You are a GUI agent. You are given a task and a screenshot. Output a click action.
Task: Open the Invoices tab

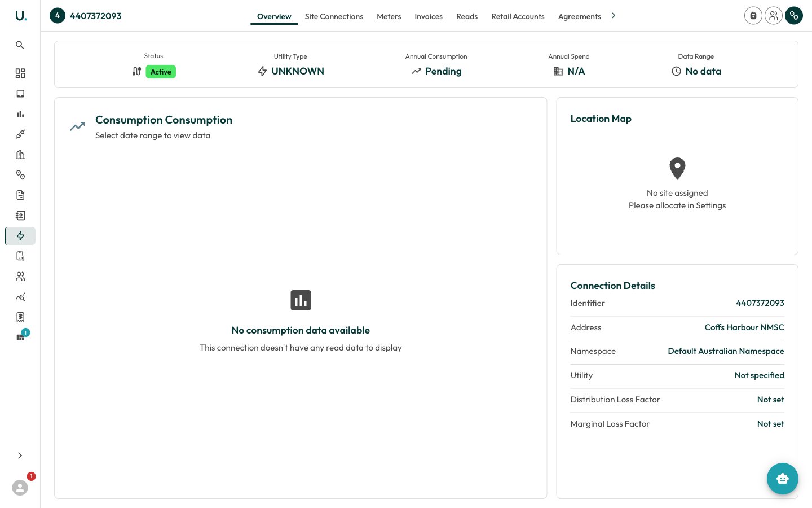429,16
